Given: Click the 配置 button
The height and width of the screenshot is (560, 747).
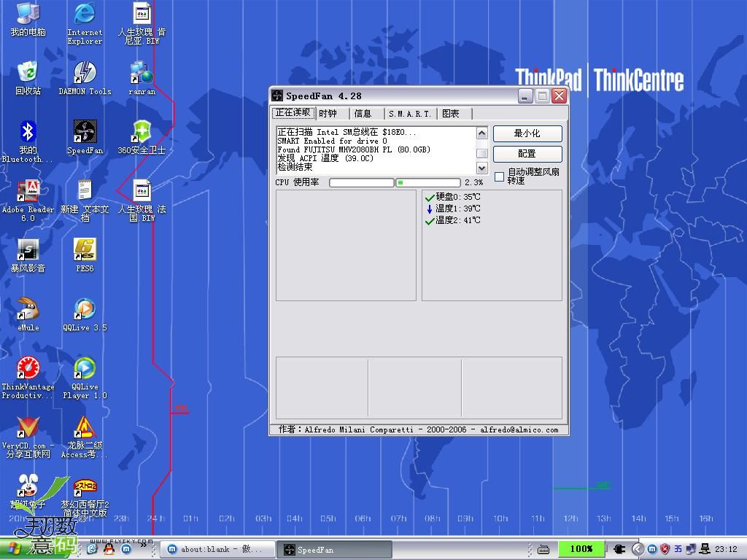Looking at the screenshot, I should [527, 154].
